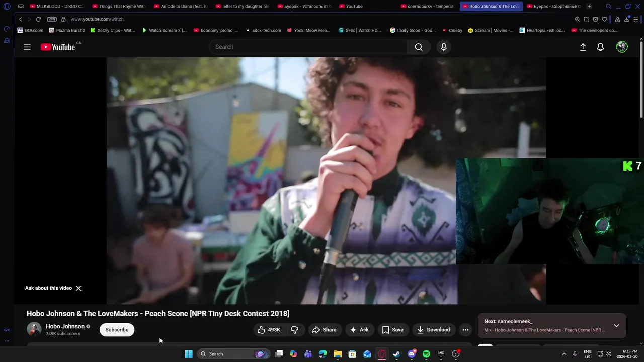
Task: Switch to the plain 'YouTube' tab
Action: (x=365, y=7)
